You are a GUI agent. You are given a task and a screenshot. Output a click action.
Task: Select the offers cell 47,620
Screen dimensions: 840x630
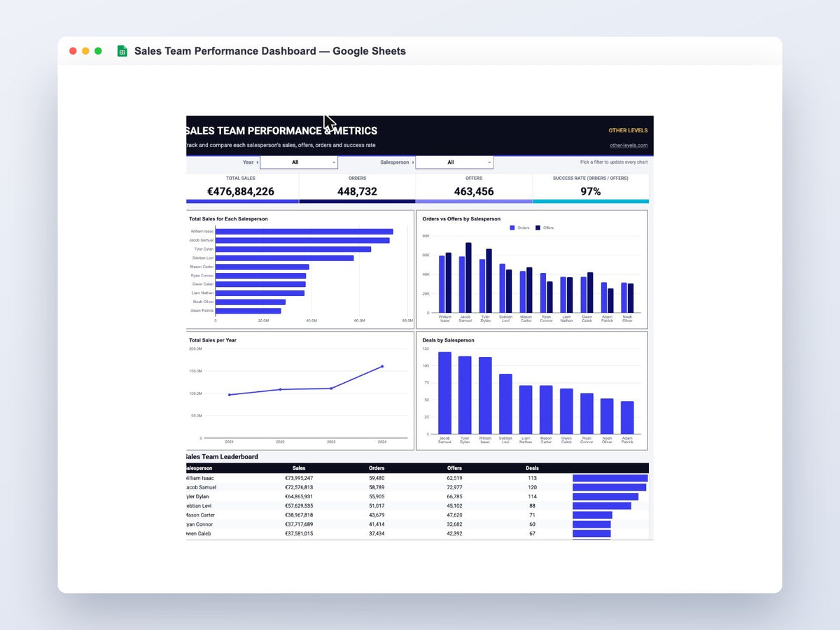click(x=454, y=515)
